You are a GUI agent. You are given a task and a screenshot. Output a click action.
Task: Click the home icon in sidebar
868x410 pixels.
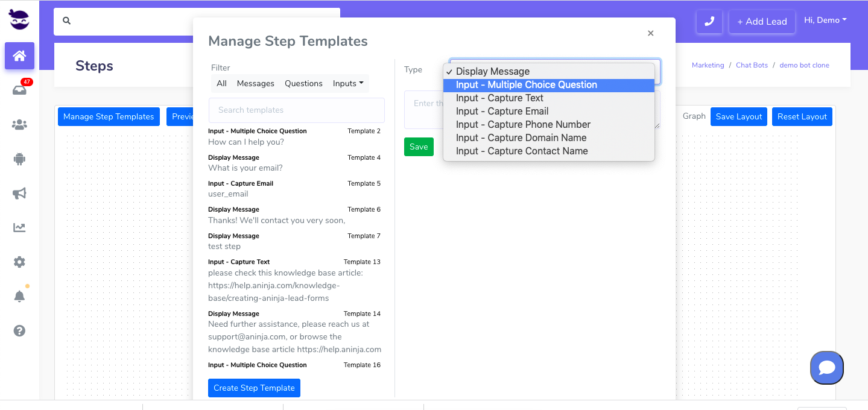(19, 56)
